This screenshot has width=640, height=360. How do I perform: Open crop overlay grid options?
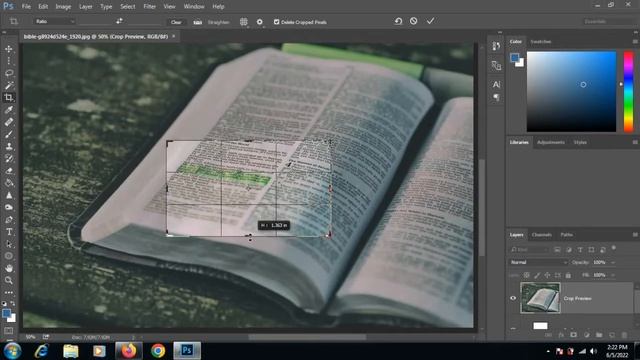point(243,22)
